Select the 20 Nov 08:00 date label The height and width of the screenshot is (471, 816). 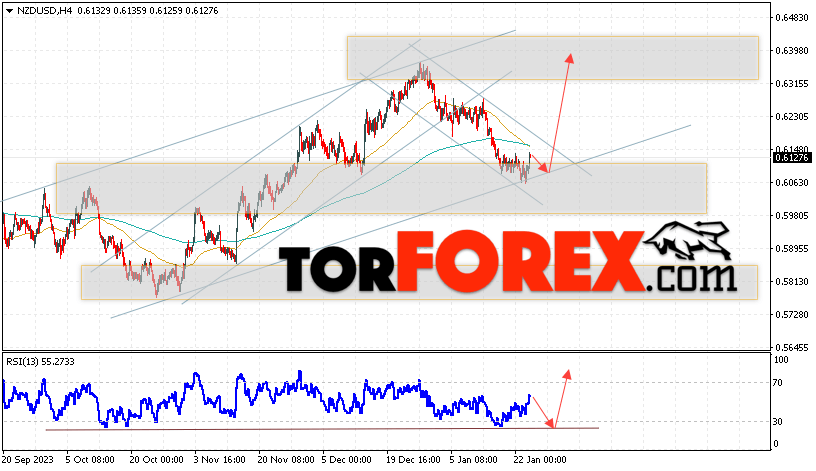[286, 460]
